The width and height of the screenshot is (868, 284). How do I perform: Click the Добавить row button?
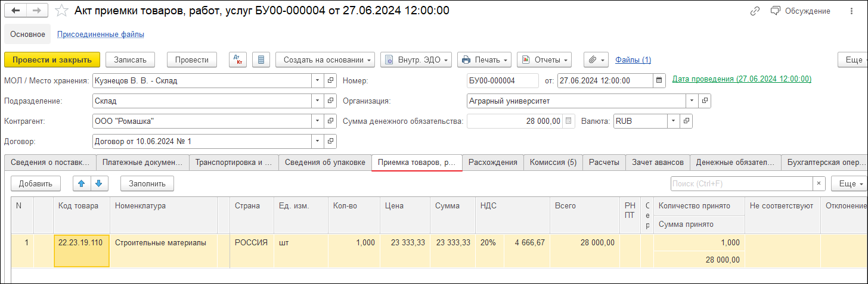(x=35, y=183)
